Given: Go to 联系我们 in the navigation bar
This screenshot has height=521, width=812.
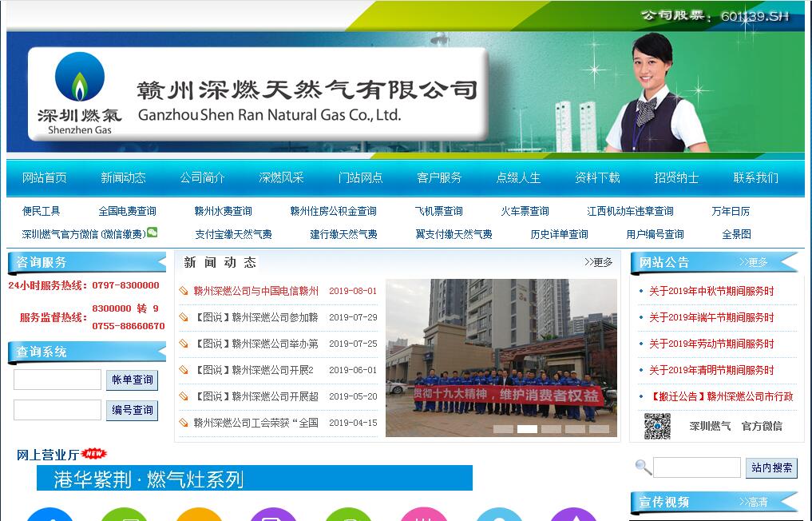Looking at the screenshot, I should click(x=755, y=177).
